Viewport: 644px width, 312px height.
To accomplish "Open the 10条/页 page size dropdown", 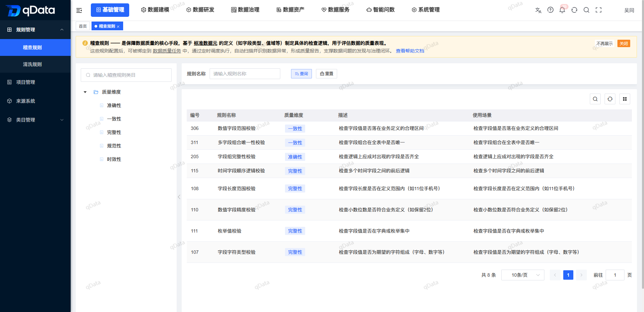I will coord(523,275).
